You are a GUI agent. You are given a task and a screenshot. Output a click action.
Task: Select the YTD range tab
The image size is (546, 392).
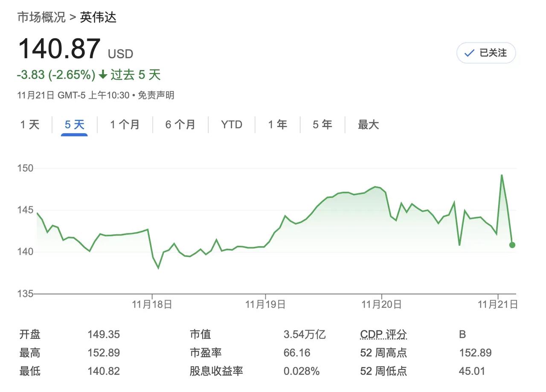click(232, 125)
